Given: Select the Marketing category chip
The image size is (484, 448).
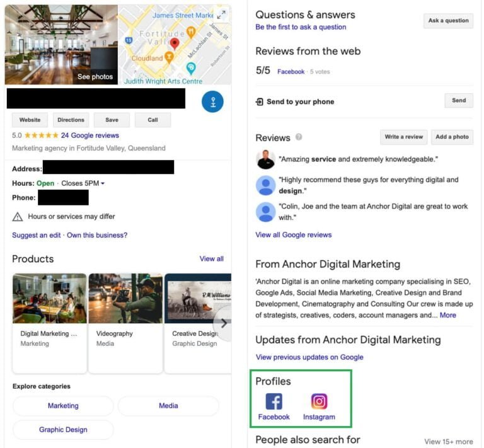Looking at the screenshot, I should pyautogui.click(x=63, y=406).
